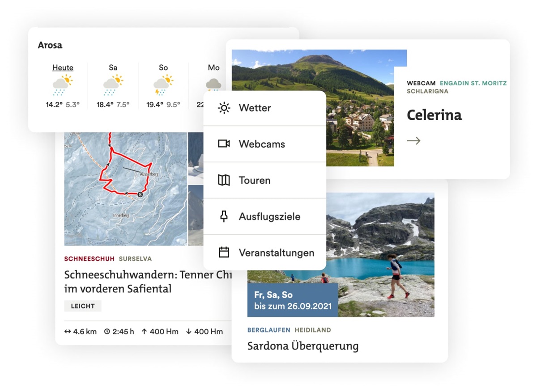Click the ENGADIN ST. MORITZ region tag
The height and width of the screenshot is (392, 537).
pos(473,83)
